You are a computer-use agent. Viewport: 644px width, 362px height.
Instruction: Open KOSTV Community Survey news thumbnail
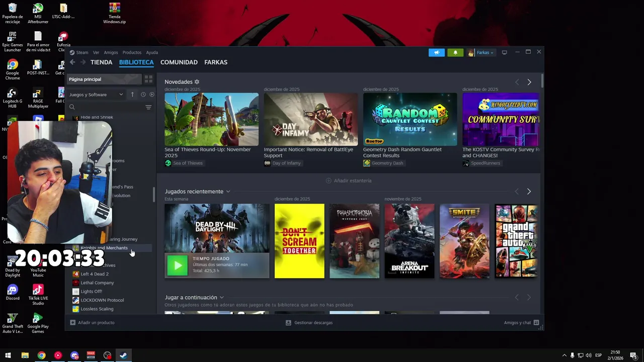pos(501,119)
